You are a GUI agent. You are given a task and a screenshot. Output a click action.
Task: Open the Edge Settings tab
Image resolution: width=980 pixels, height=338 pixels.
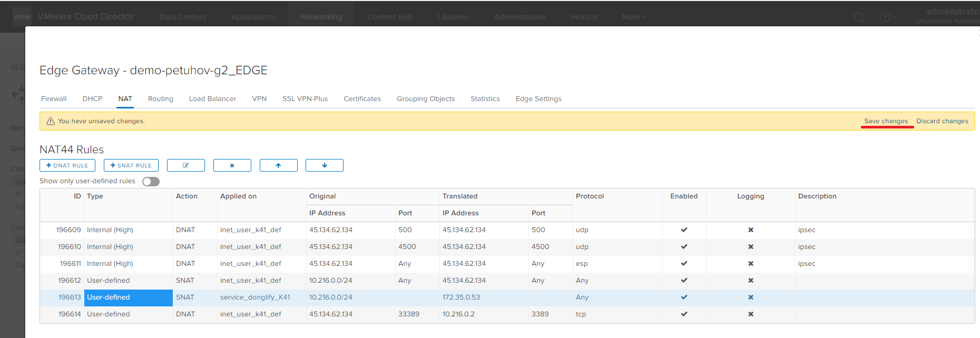[x=538, y=99]
